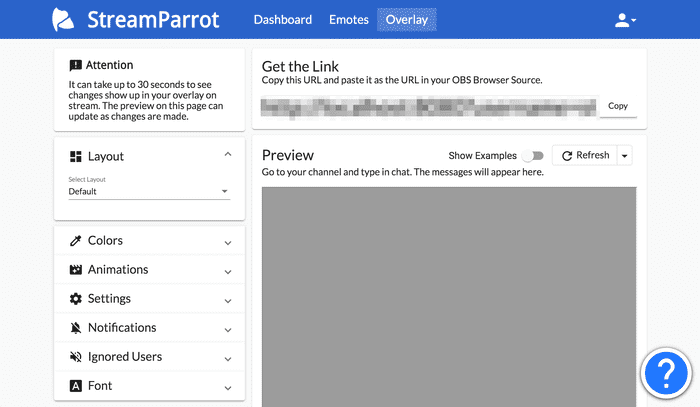Image resolution: width=700 pixels, height=407 pixels.
Task: Click the Animations section label
Action: (x=118, y=270)
